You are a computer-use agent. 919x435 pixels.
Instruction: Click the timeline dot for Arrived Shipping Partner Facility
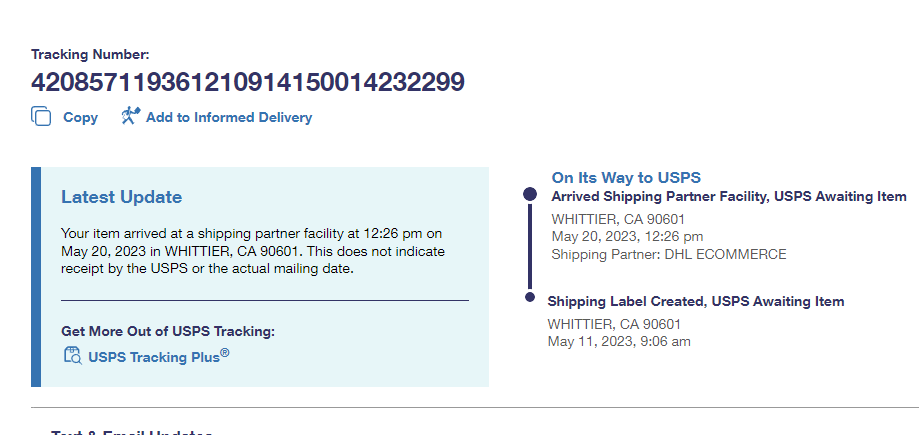[530, 195]
